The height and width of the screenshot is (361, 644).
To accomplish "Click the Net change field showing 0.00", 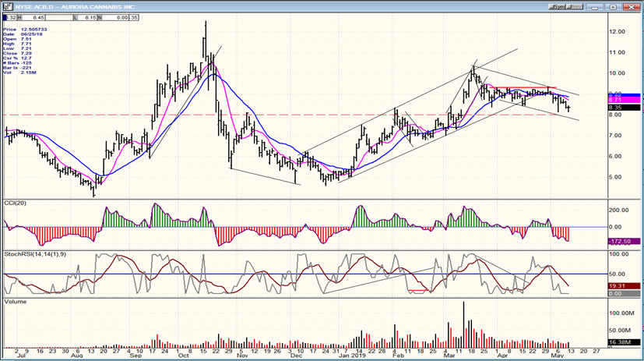I will click(x=121, y=16).
